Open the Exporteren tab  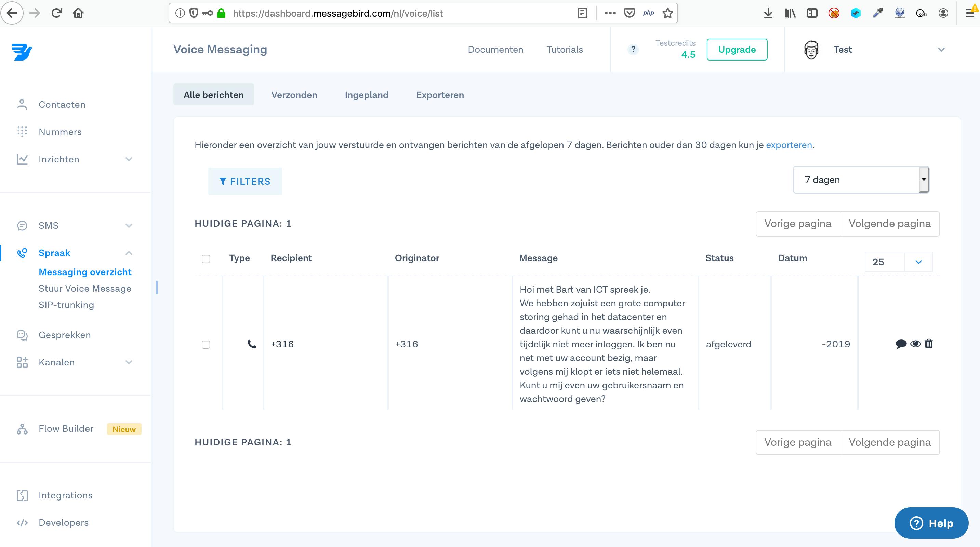pos(440,95)
